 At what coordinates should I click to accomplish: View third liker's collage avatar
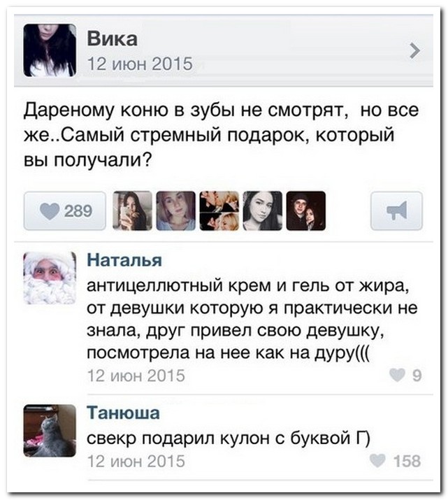click(x=219, y=210)
